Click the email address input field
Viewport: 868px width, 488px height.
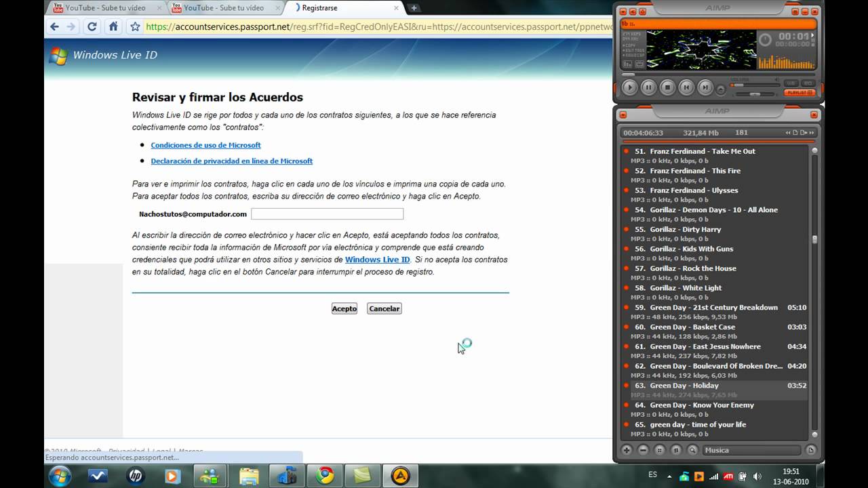pos(327,213)
